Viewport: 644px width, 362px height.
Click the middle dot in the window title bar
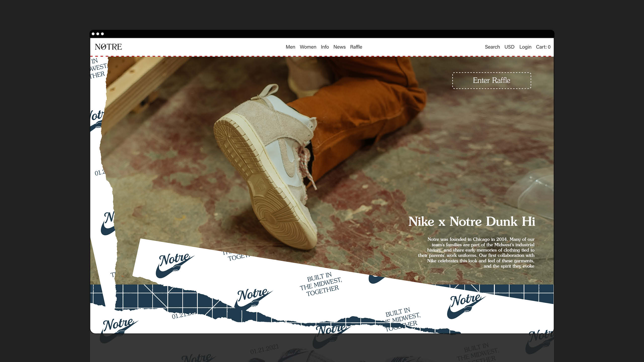pos(98,34)
